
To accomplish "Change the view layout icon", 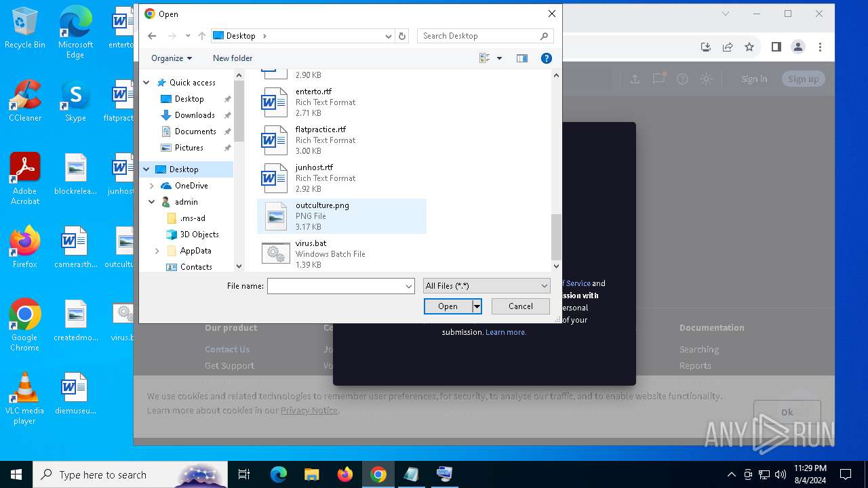I will (x=485, y=58).
